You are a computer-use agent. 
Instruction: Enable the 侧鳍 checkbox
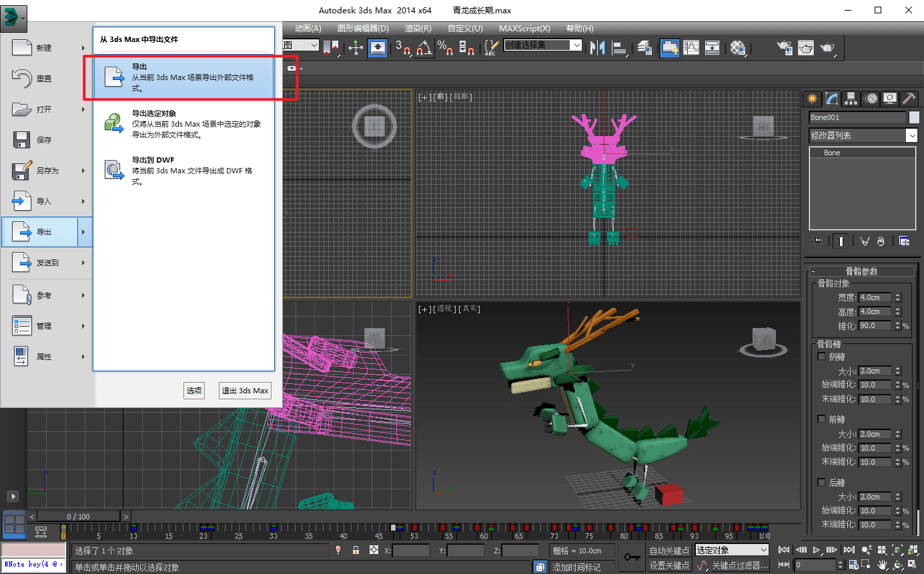pos(822,357)
